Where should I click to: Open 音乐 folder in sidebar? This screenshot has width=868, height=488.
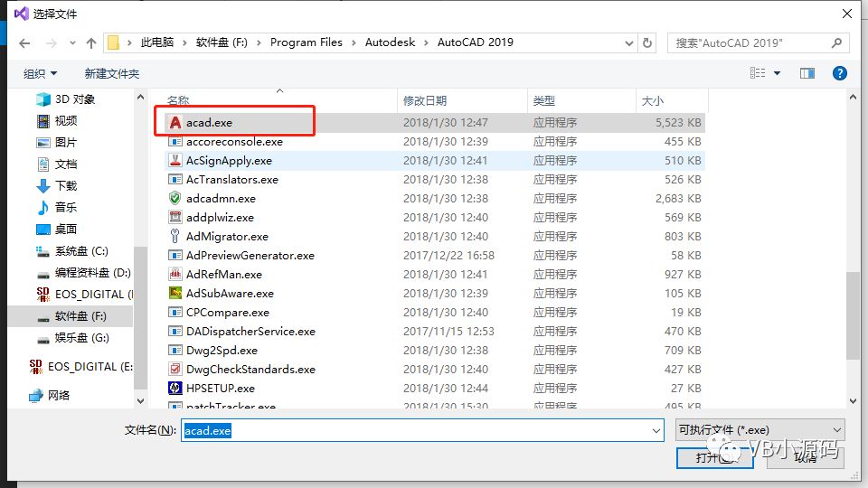[x=57, y=208]
